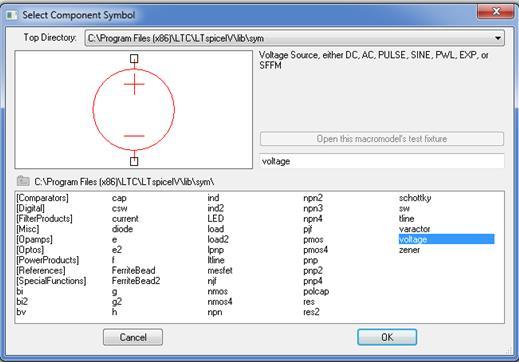The width and height of the screenshot is (519, 362).
Task: Select the csw component
Action: (x=119, y=208)
